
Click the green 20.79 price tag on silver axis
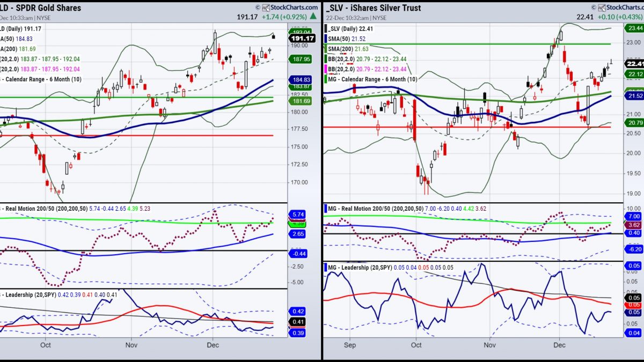pyautogui.click(x=634, y=123)
